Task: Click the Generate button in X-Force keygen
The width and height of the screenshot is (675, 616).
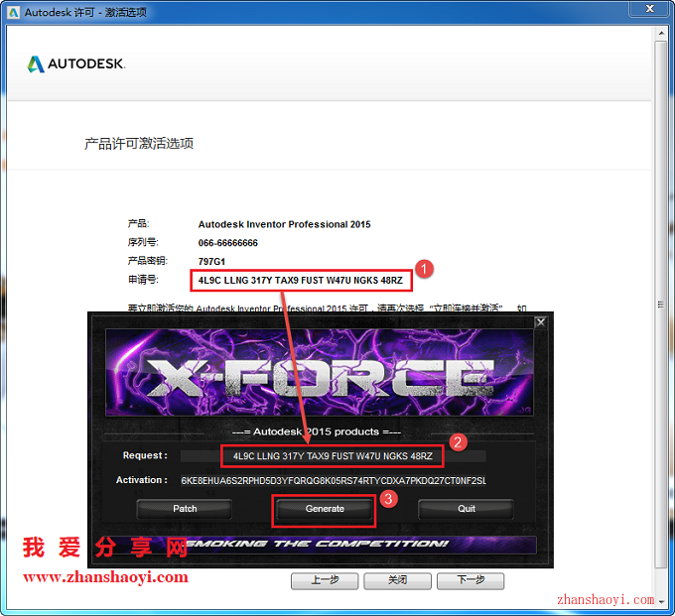Action: pyautogui.click(x=325, y=509)
